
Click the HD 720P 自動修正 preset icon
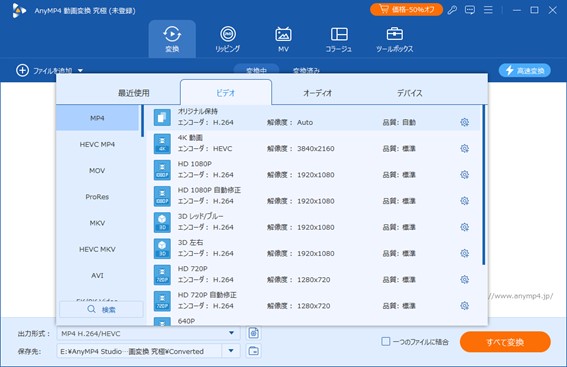point(162,301)
